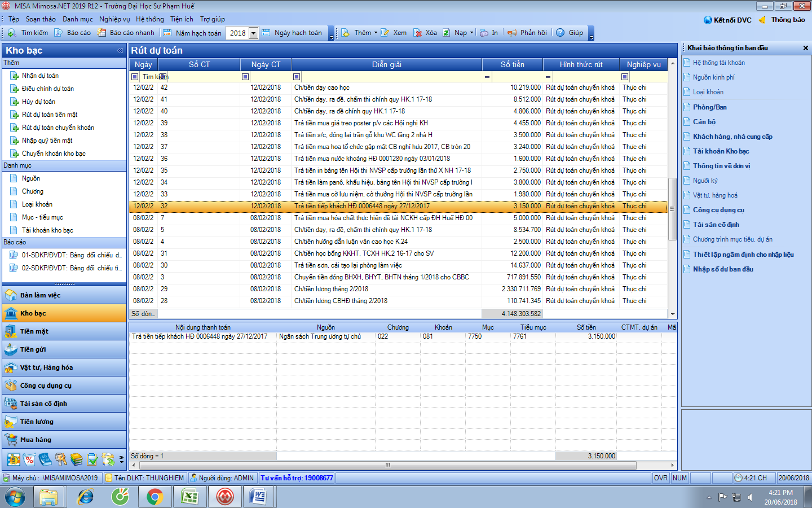Viewport: 812px width, 508px height.
Task: Switch to Tài sản cố định module
Action: pos(64,404)
